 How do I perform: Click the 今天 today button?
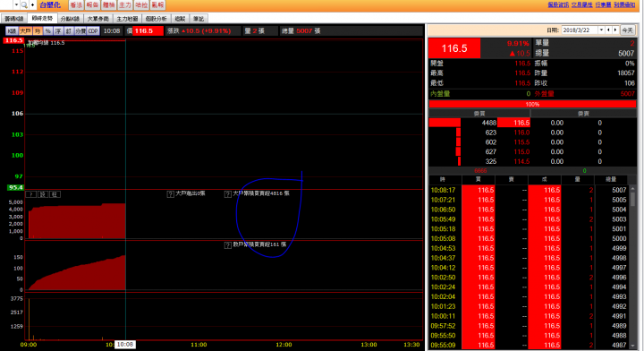[x=627, y=30]
